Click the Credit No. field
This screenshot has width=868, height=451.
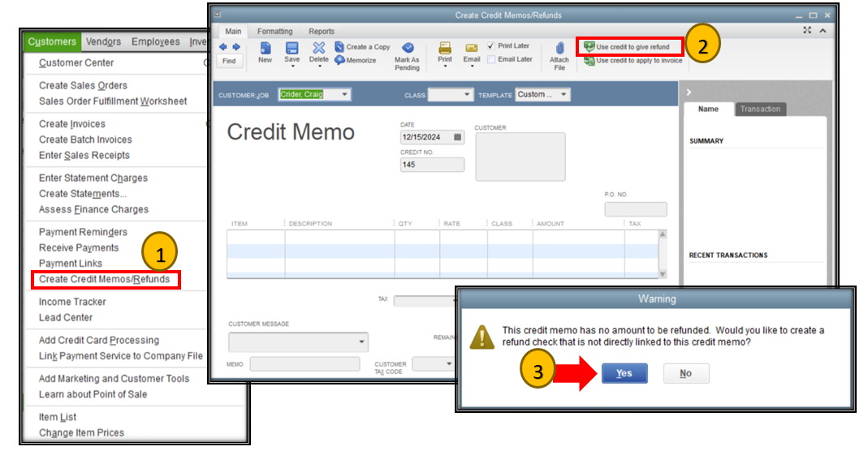(x=432, y=165)
